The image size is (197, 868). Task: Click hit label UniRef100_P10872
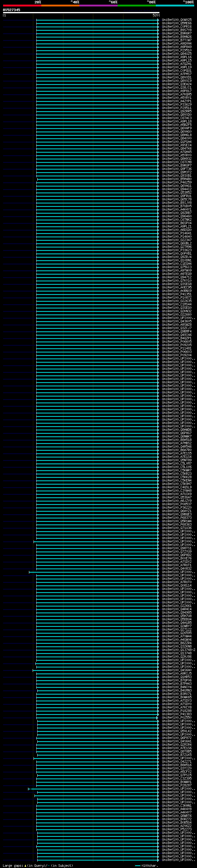[x=177, y=297]
